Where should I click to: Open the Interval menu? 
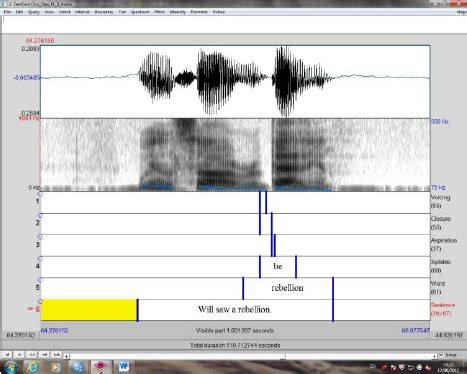[x=82, y=12]
